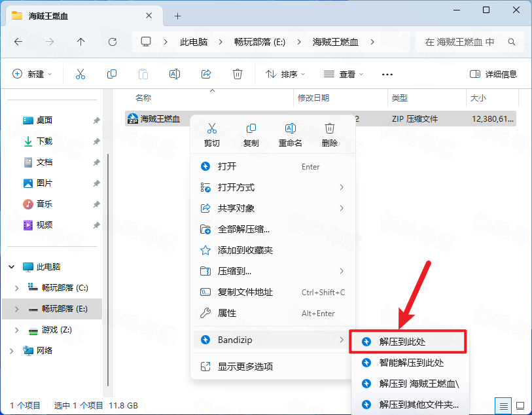Open the 共享对象 submenu

click(x=273, y=208)
